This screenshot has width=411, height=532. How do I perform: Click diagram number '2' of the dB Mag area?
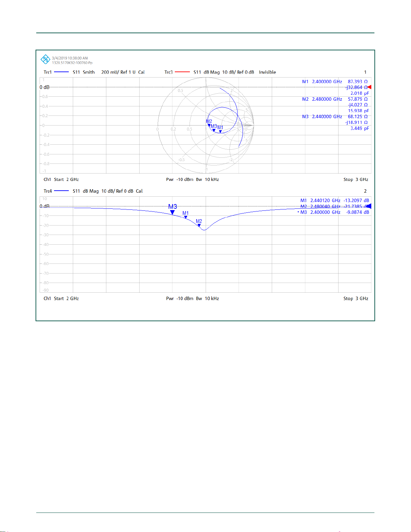[365, 191]
